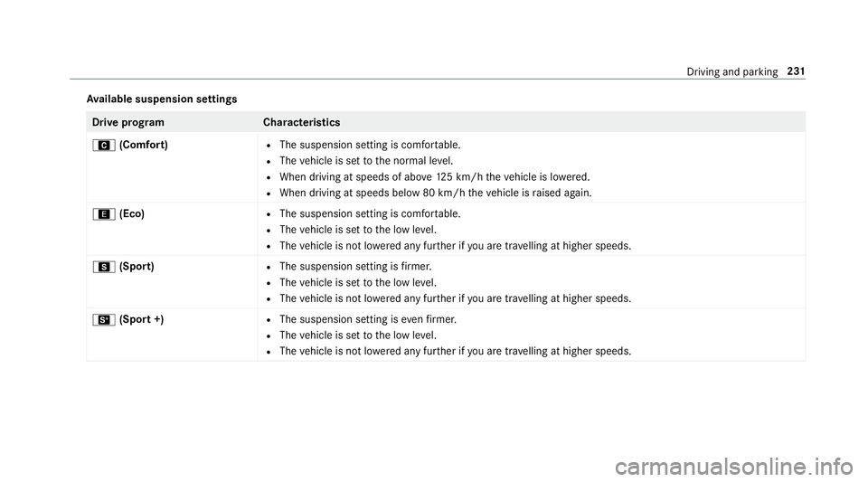
Task: Click the Comfort drive program C icon
Action: point(103,146)
